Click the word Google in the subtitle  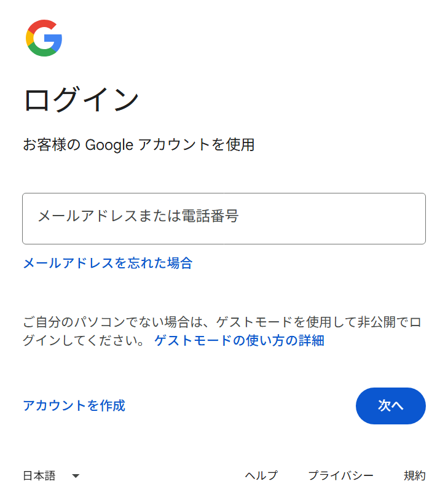click(x=109, y=145)
